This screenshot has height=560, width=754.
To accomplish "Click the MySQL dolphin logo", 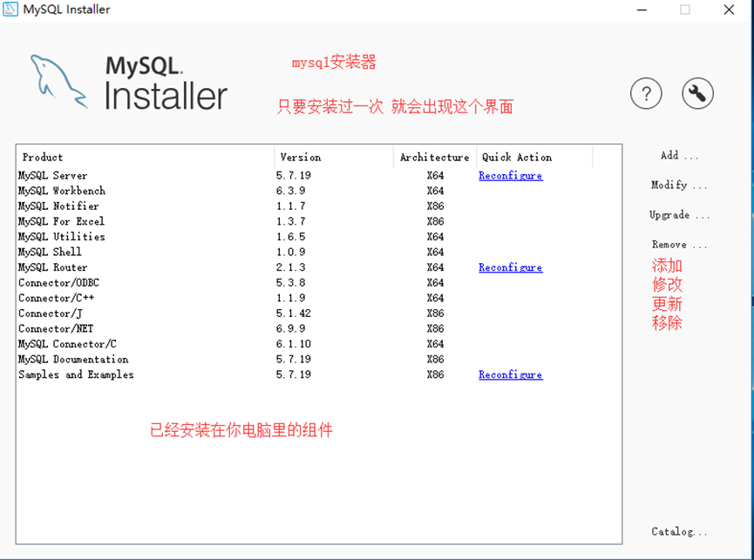I will 58,82.
